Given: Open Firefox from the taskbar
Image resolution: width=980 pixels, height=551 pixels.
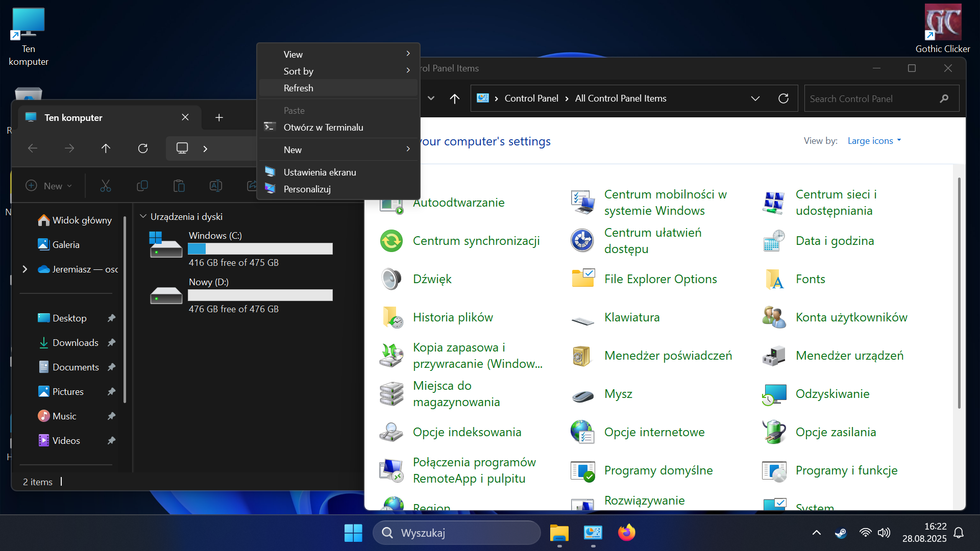Looking at the screenshot, I should point(626,533).
